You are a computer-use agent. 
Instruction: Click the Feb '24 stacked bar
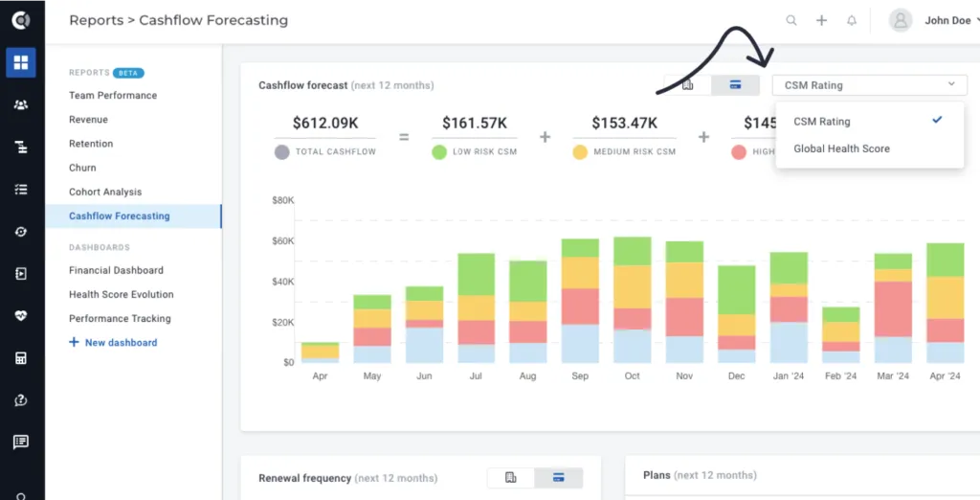point(840,335)
